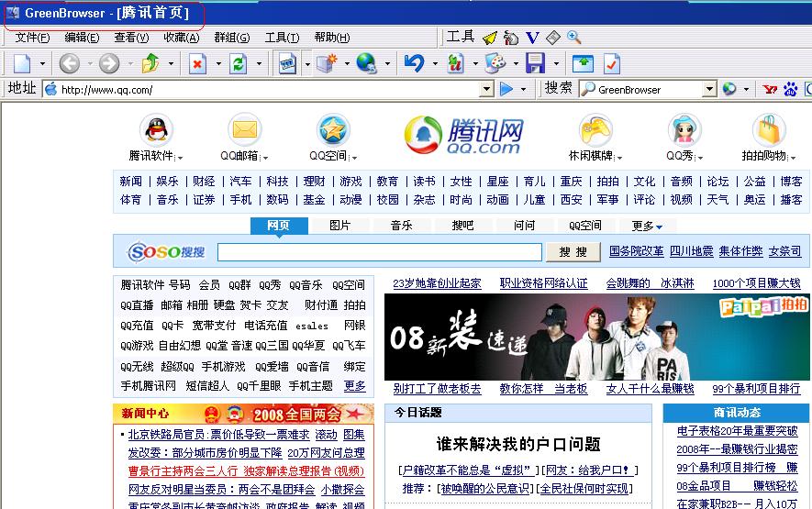The height and width of the screenshot is (509, 812).
Task: Click the QQ邮箱 envelope icon
Action: pyautogui.click(x=244, y=130)
